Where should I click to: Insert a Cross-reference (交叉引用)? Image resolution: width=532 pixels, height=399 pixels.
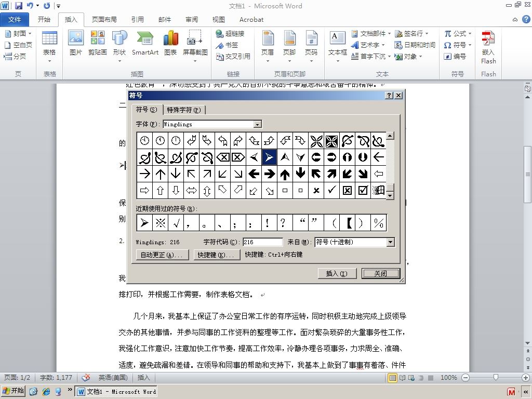click(x=233, y=56)
